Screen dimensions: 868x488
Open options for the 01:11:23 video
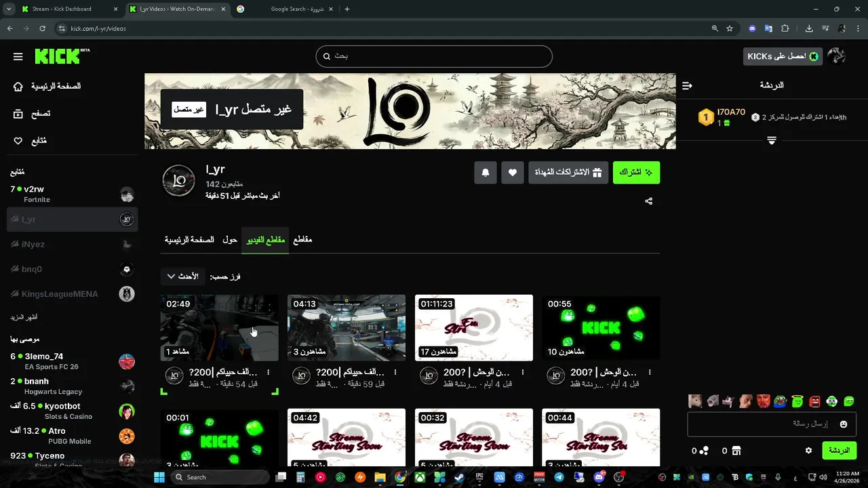point(523,373)
